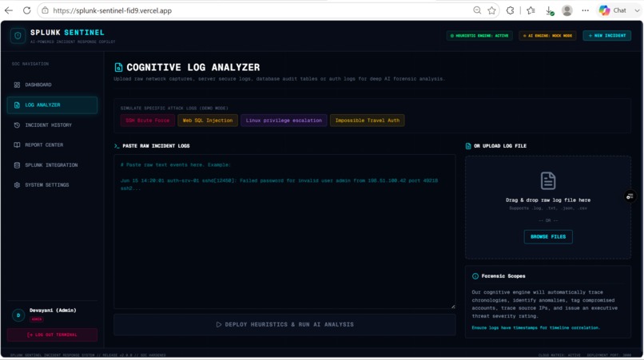Viewport: 644px width, 360px height.
Task: Click the Splunk Sentinel shield logo
Action: pyautogui.click(x=18, y=36)
